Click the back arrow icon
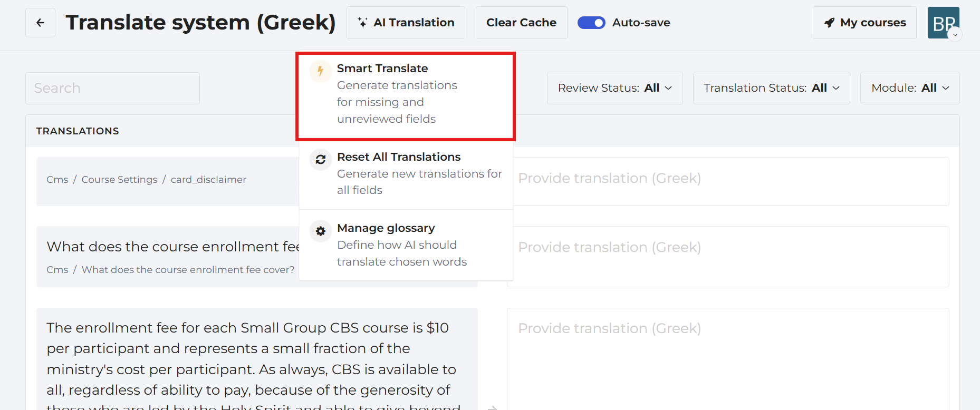 pyautogui.click(x=40, y=23)
